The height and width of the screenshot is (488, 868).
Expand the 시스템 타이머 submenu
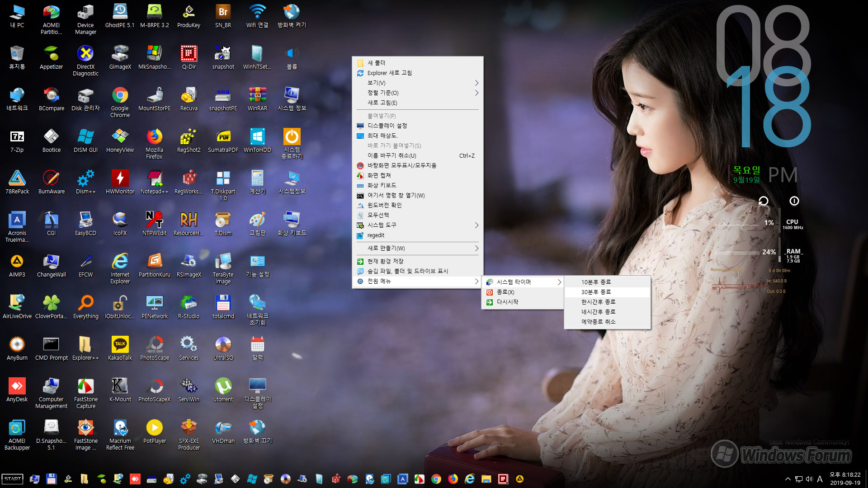tap(523, 282)
